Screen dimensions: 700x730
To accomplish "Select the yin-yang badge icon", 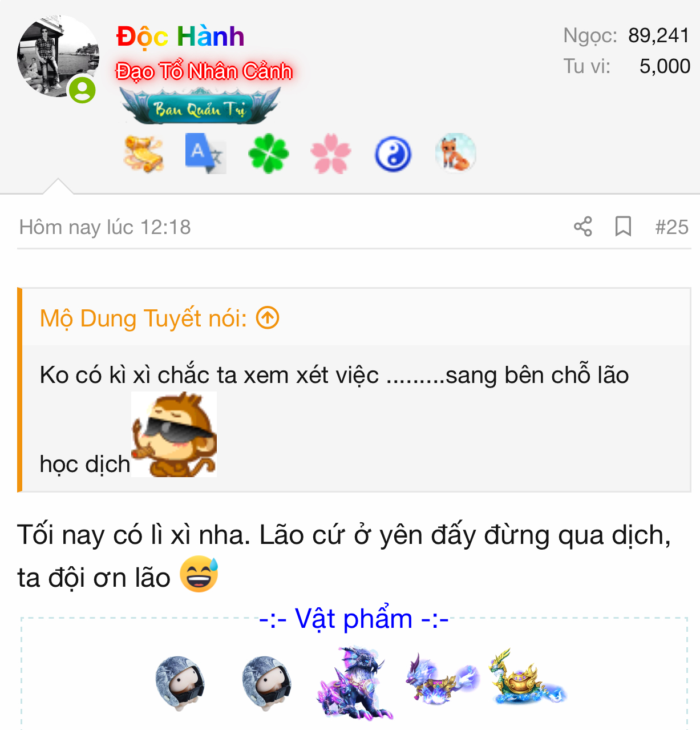I will pyautogui.click(x=393, y=155).
